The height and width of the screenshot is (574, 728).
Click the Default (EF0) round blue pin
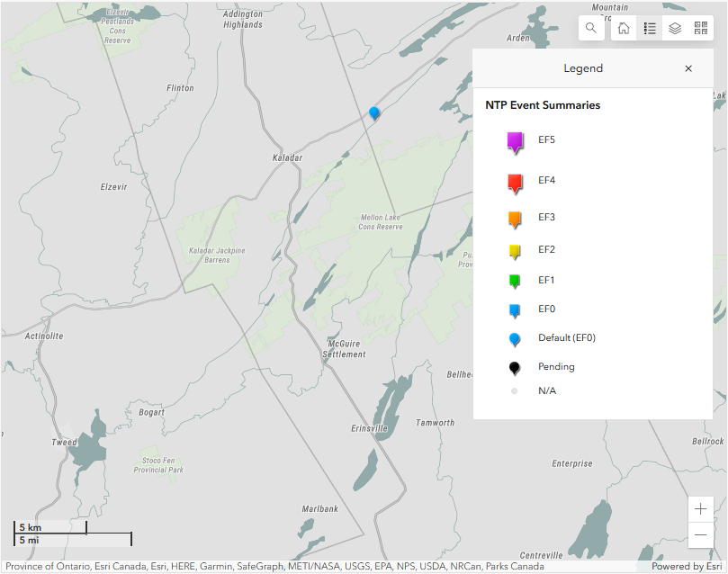click(x=515, y=338)
